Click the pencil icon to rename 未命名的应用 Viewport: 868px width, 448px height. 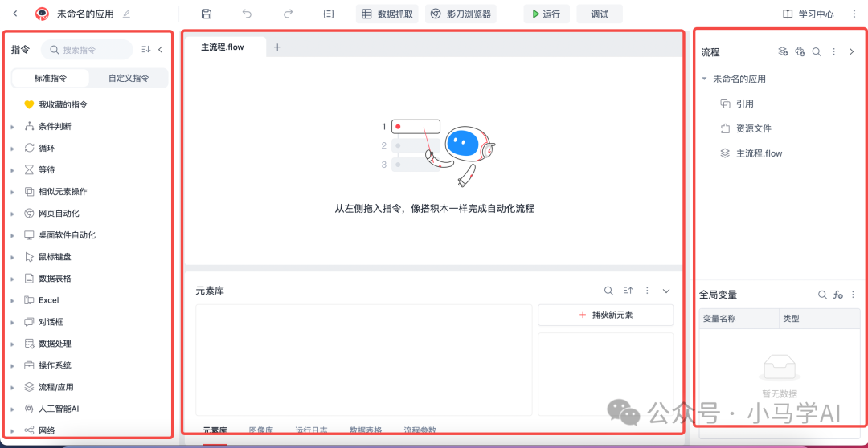(x=126, y=14)
